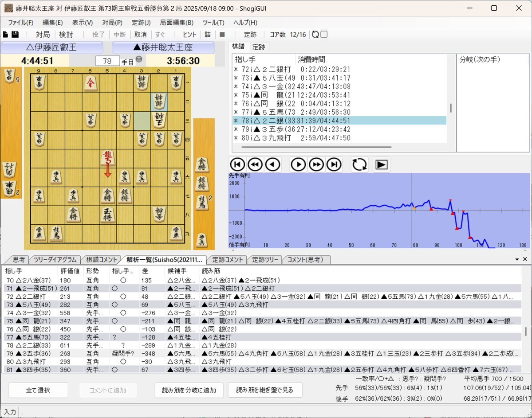Image resolution: width=532 pixels, height=418 pixels.
Task: Step back one move
Action: (273, 165)
